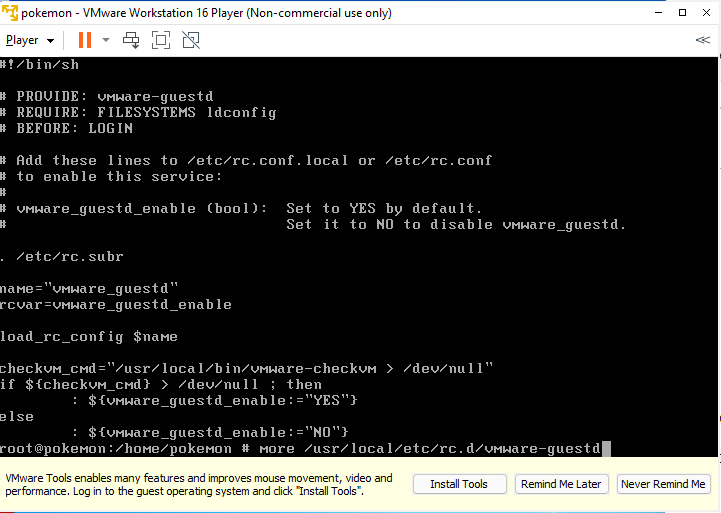Click the root@pokemon shell prompt line
Viewport: 721px width, 513px height.
[x=301, y=449]
